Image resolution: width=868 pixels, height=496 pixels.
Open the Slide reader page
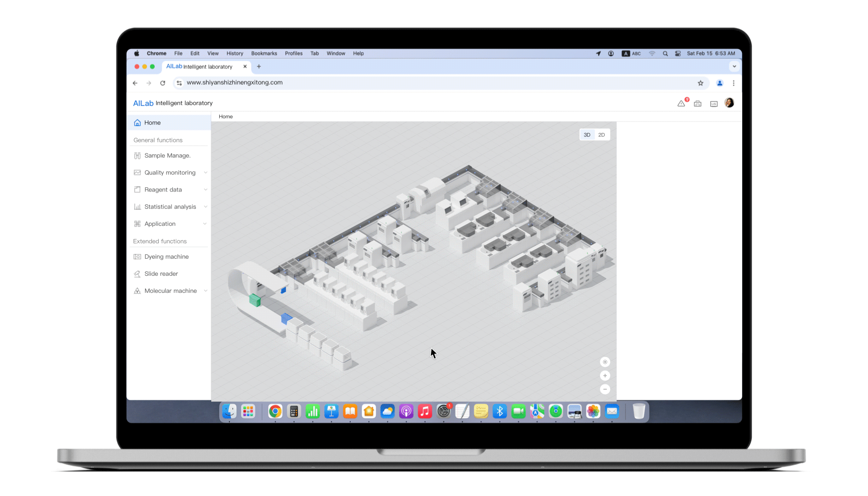click(x=161, y=274)
